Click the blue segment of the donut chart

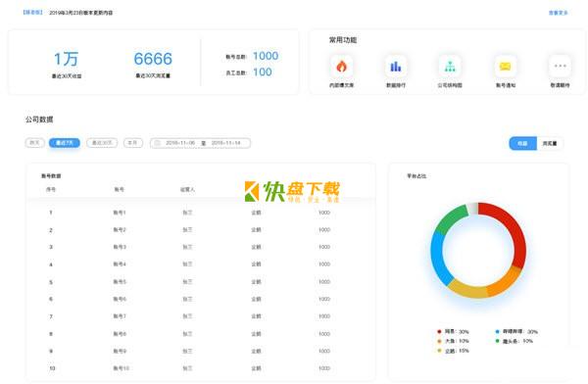tap(439, 259)
